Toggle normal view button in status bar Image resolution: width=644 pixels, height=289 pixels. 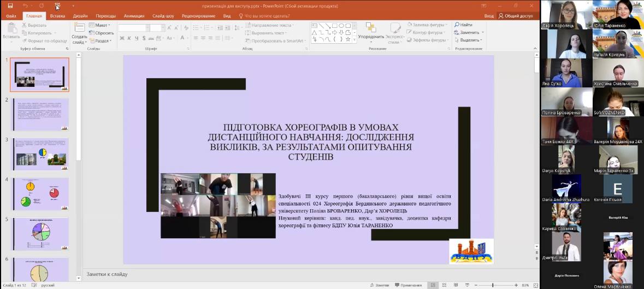pos(432,285)
